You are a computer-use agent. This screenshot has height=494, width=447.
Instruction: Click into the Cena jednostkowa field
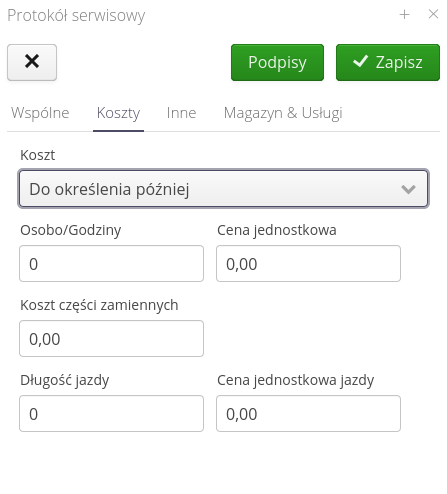(308, 264)
